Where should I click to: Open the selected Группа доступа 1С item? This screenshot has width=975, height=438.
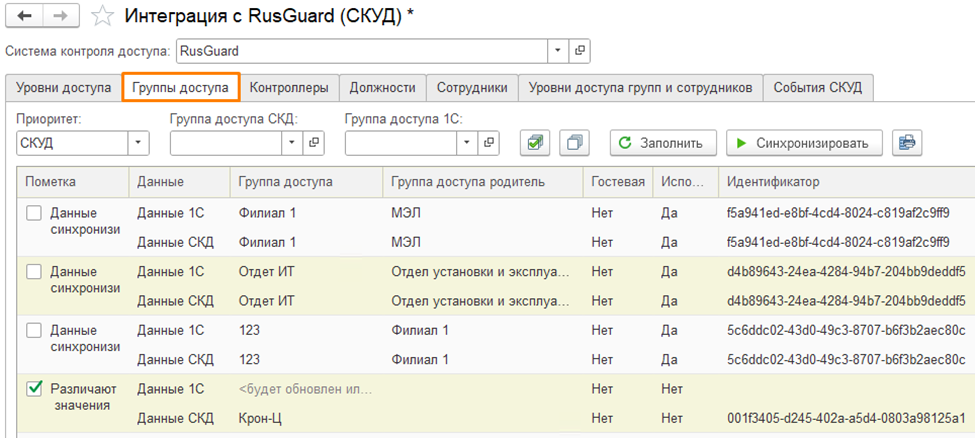pos(489,143)
